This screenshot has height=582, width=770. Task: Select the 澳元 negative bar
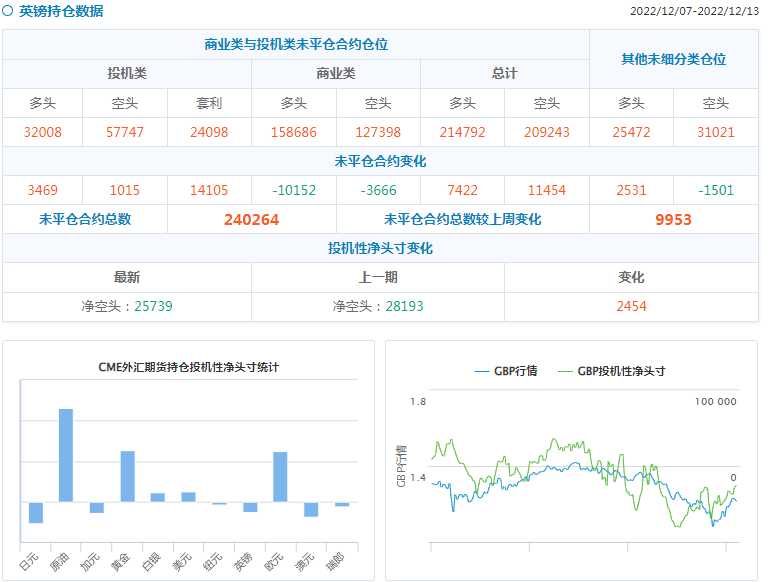(311, 509)
